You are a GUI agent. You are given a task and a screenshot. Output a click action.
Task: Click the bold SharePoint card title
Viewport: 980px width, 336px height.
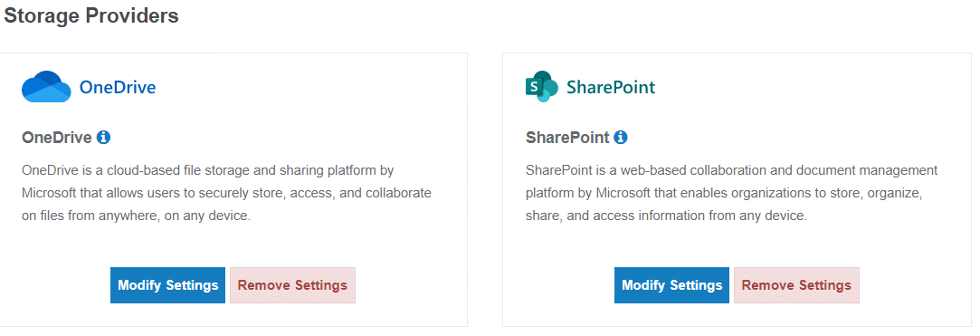point(567,138)
